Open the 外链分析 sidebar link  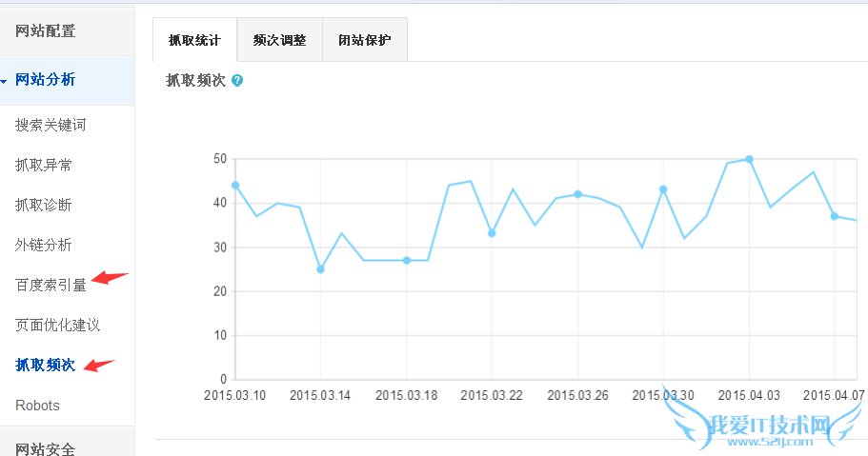tap(43, 245)
